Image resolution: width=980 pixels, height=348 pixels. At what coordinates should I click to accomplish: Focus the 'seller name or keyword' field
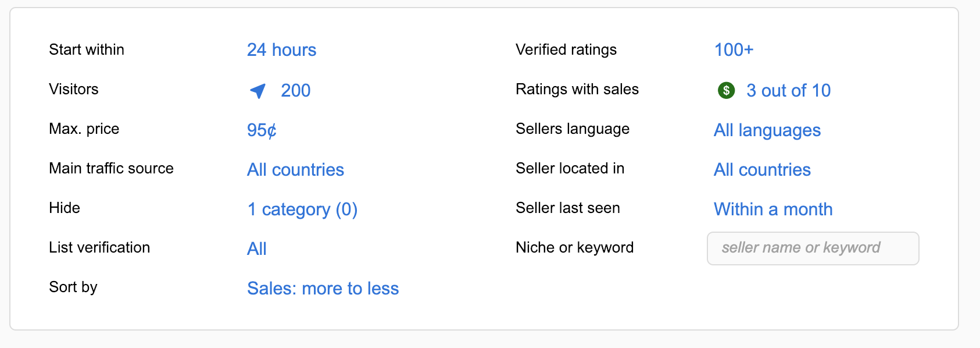tap(813, 248)
